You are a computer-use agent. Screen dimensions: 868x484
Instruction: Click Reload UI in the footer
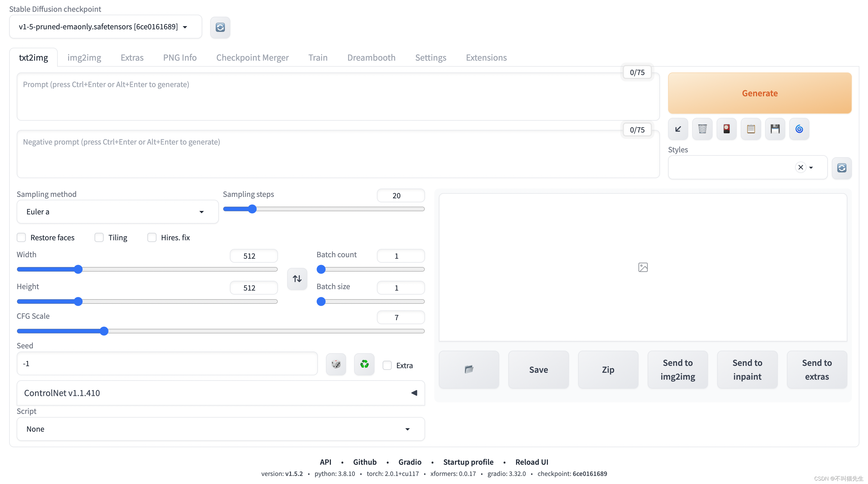[x=532, y=462]
